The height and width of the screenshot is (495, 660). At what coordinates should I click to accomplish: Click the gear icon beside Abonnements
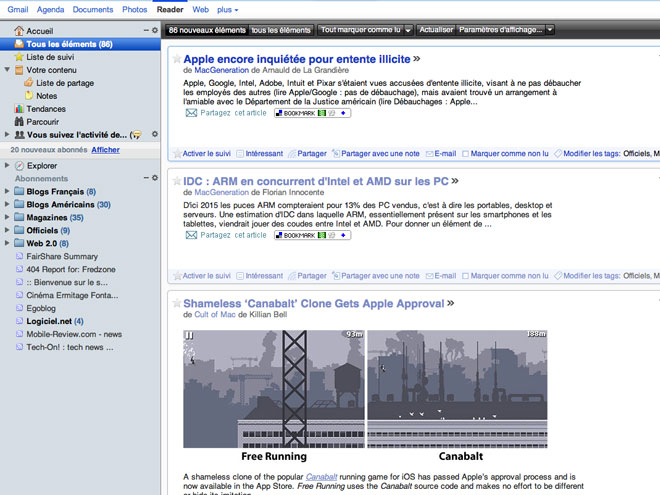pyautogui.click(x=155, y=178)
